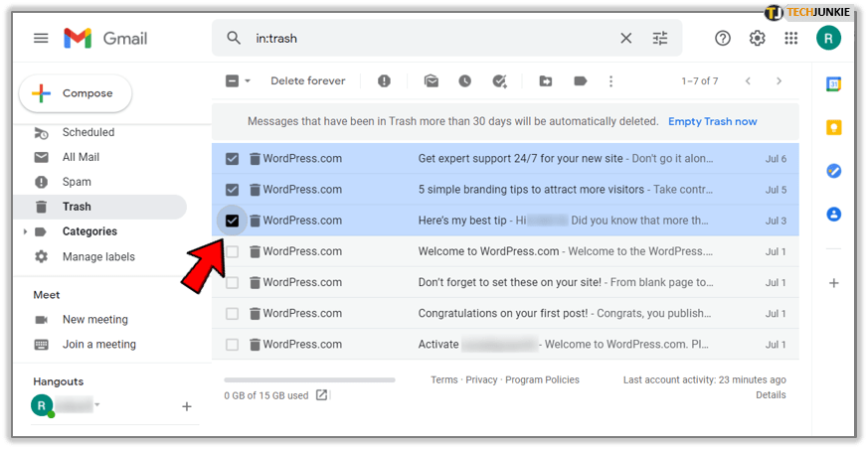Uncheck the 'Get expert support 24/7' email
The height and width of the screenshot is (449, 868).
tap(232, 159)
